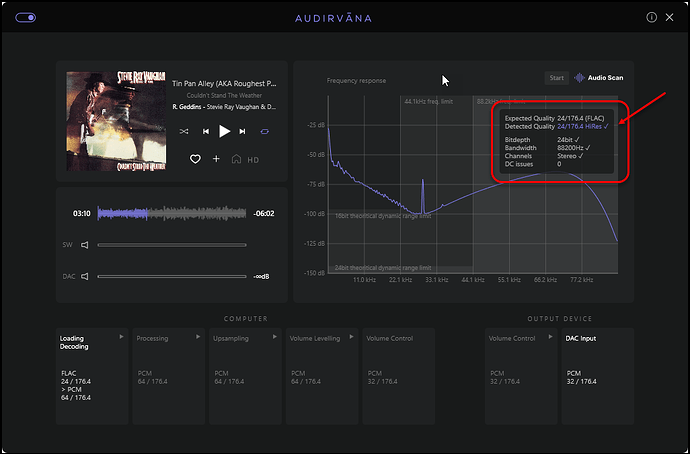Expand the Volume Levelling stage arrow

coord(351,337)
